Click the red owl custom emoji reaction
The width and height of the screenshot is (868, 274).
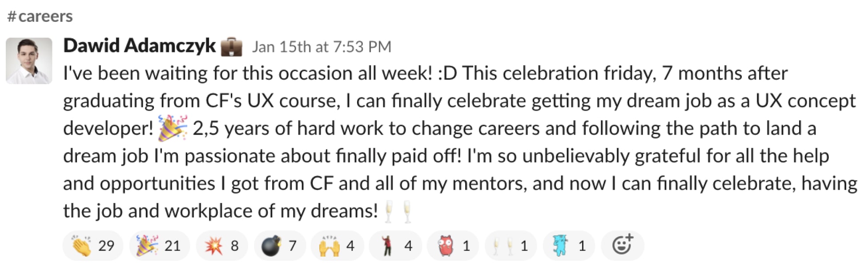[453, 246]
